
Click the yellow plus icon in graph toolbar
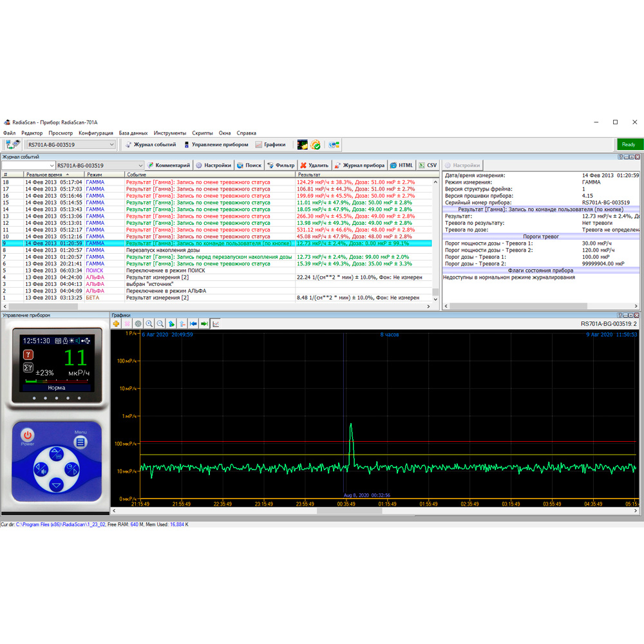[x=116, y=324]
